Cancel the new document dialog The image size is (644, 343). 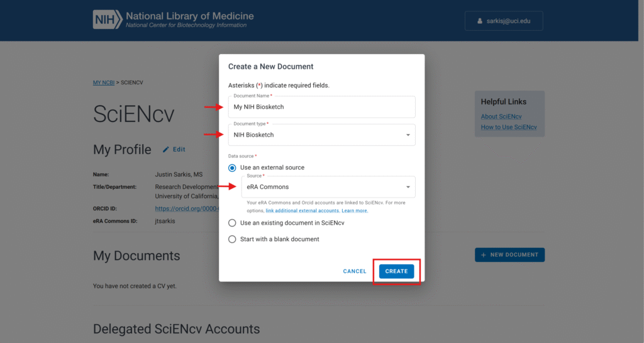[355, 271]
